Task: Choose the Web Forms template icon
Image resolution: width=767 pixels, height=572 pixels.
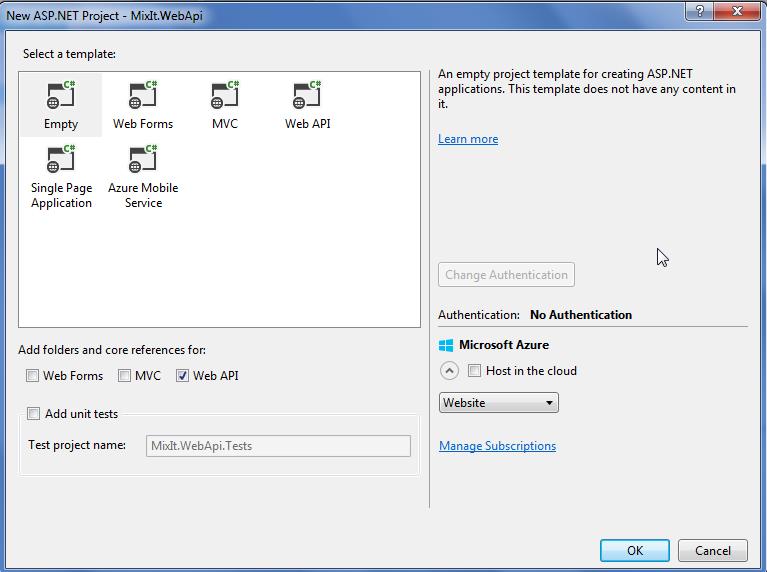Action: pos(143,95)
